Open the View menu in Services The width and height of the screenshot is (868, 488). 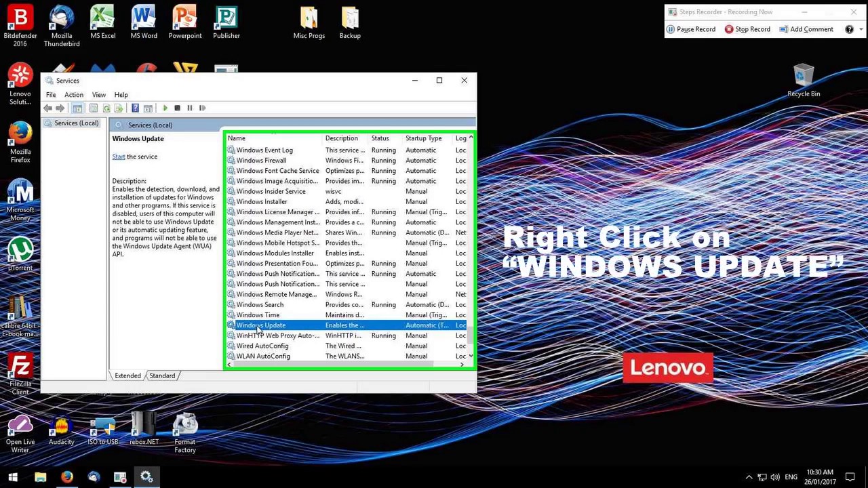click(99, 95)
